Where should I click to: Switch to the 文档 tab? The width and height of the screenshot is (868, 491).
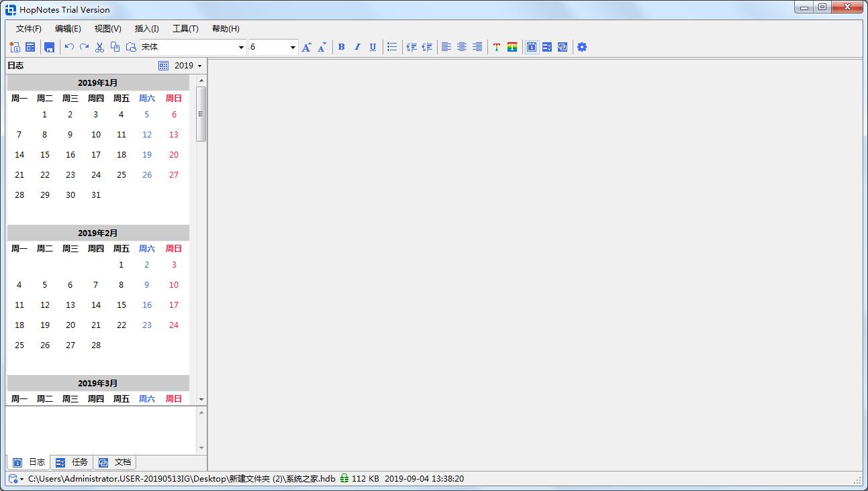point(115,462)
